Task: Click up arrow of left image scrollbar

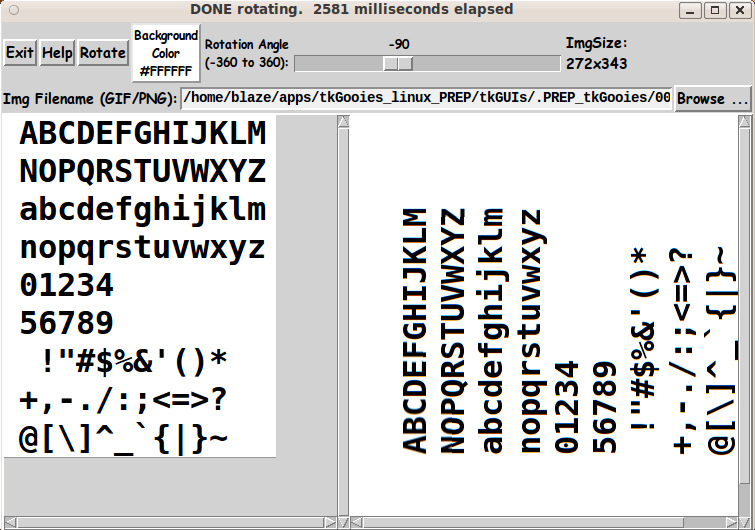Action: point(342,122)
